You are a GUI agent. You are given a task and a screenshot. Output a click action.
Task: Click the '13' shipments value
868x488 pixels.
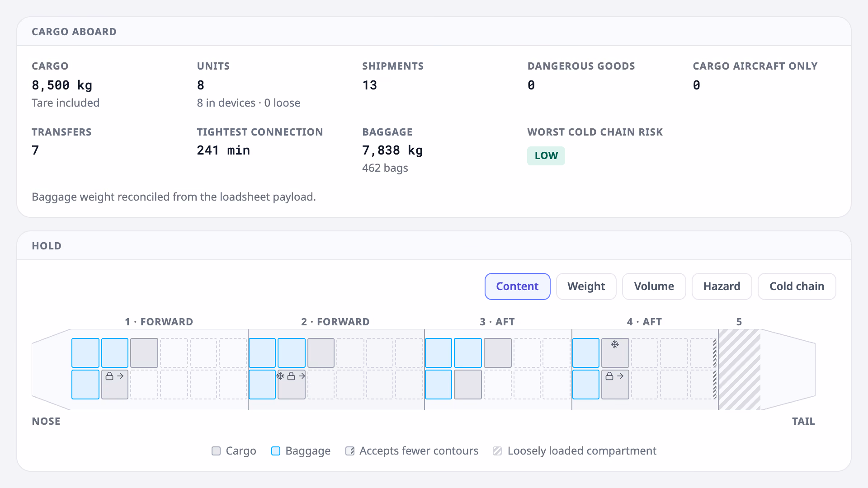[370, 85]
